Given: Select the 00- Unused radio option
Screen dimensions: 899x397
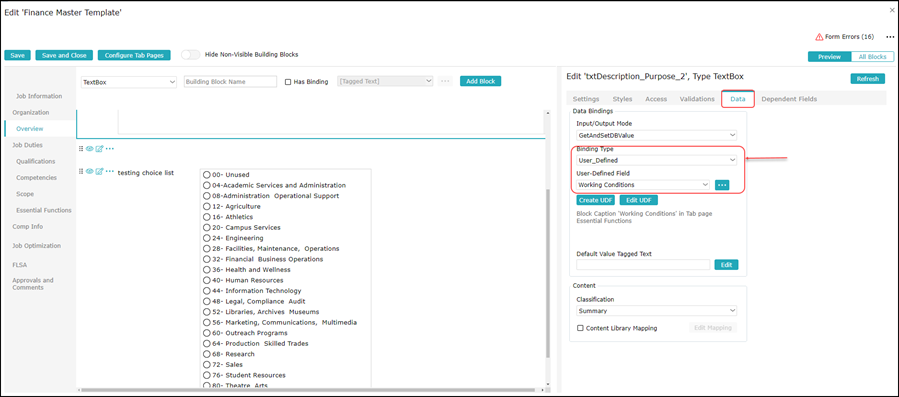Looking at the screenshot, I should click(x=207, y=175).
